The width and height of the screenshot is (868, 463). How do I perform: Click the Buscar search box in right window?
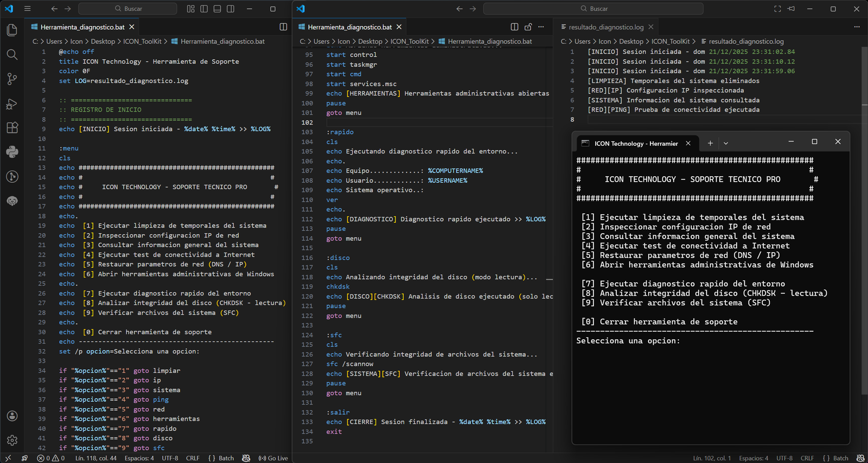coord(593,9)
